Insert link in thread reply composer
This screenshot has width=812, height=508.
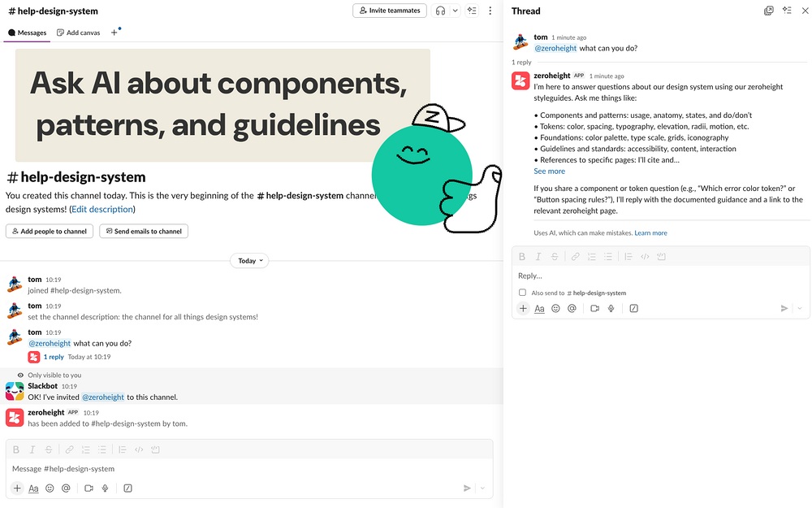click(576, 257)
